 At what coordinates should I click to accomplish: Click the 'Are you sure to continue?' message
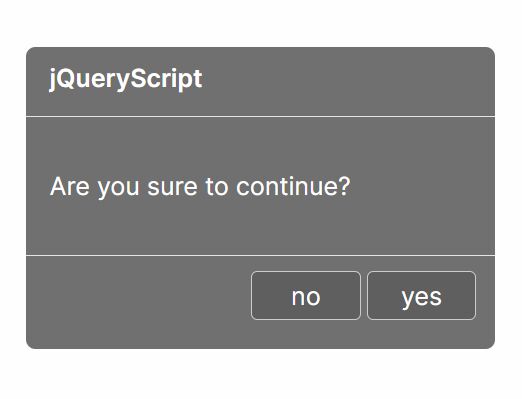(200, 187)
